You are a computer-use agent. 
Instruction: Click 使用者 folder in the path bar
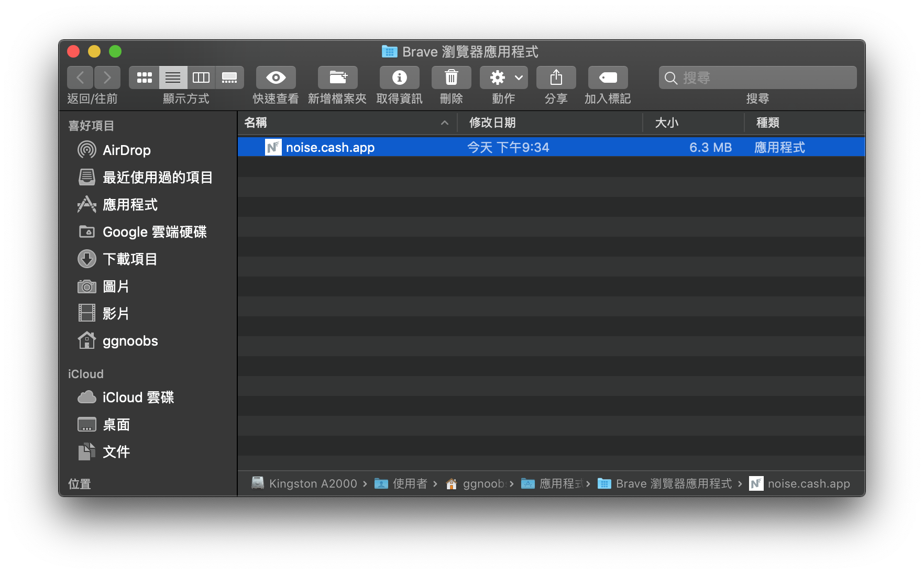point(401,483)
